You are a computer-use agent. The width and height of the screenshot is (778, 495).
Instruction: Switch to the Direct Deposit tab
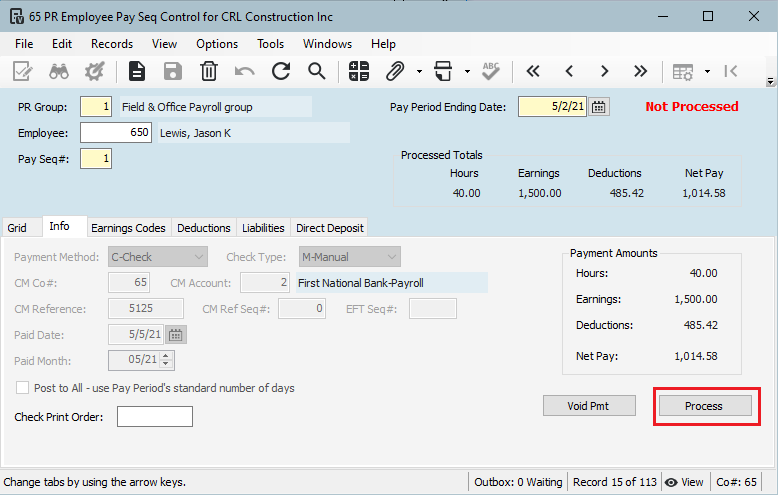pyautogui.click(x=329, y=228)
